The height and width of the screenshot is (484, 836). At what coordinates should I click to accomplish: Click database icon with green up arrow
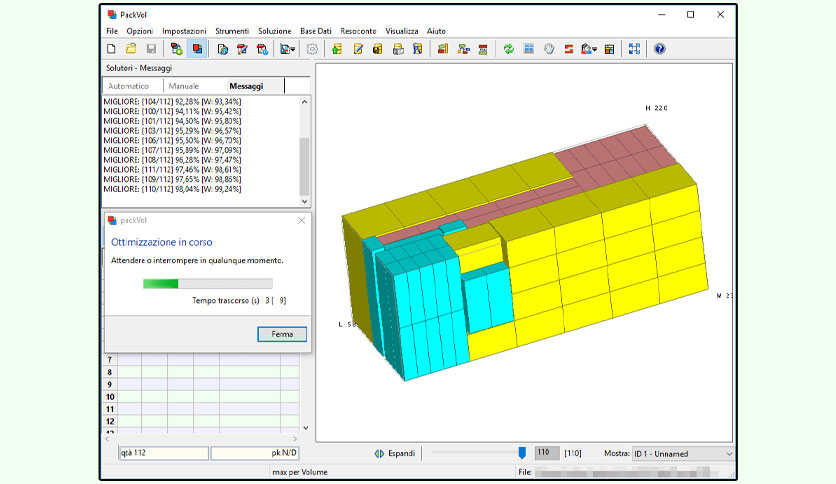[x=336, y=49]
